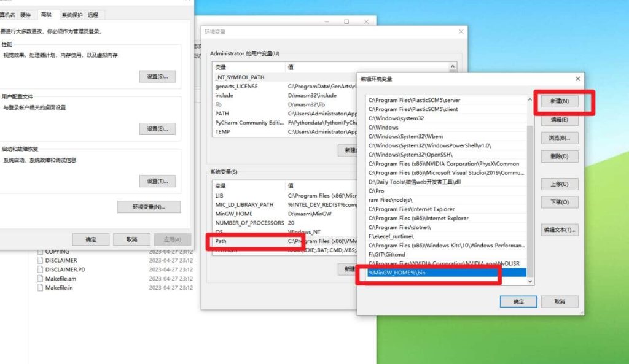The height and width of the screenshot is (364, 629).
Task: Click the Makefile.in file icon
Action: tap(41, 287)
